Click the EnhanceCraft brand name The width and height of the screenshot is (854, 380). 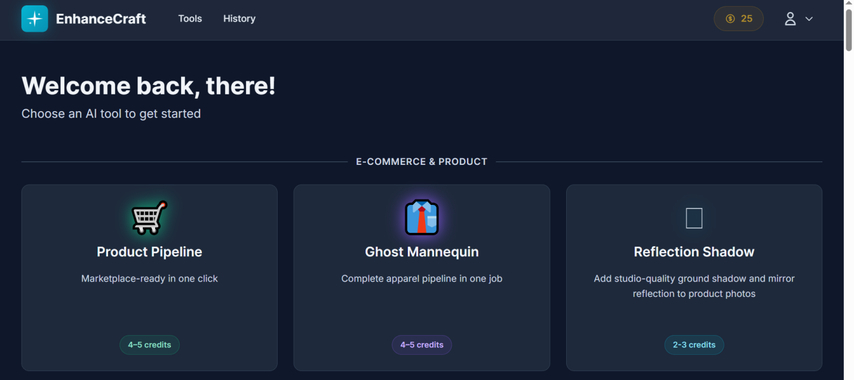[101, 19]
